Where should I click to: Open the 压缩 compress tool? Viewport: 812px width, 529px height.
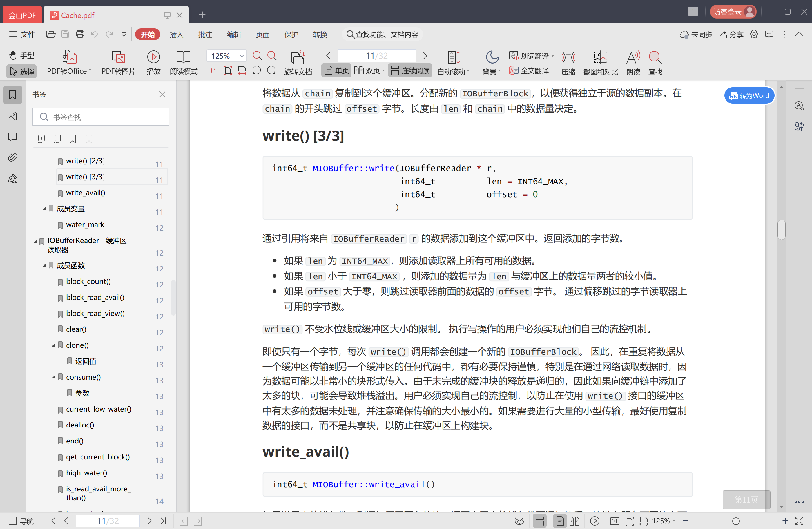(x=568, y=63)
